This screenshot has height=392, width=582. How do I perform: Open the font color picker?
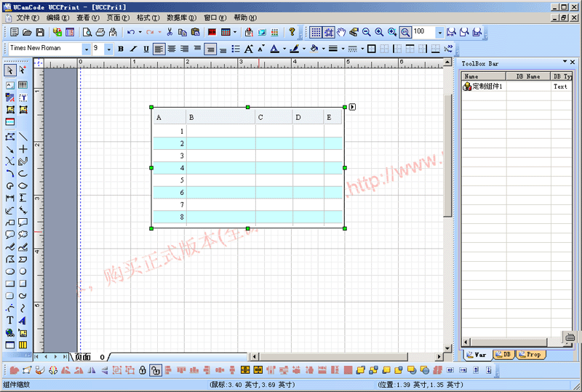coord(275,49)
